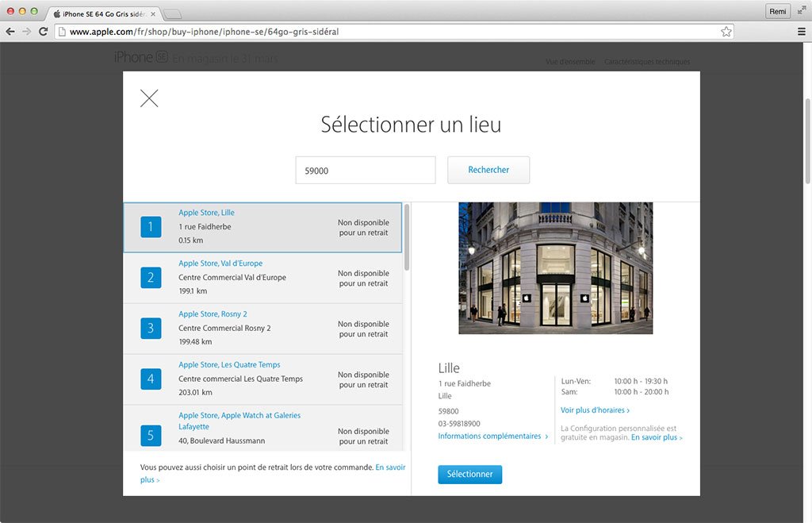Open the Chrome hamburger menu
This screenshot has height=523, width=812.
pos(802,32)
